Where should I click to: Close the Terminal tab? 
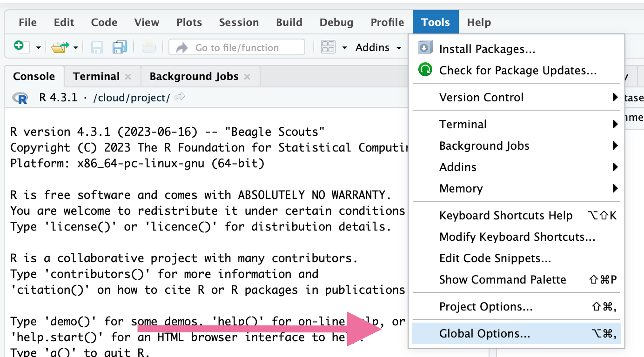128,77
